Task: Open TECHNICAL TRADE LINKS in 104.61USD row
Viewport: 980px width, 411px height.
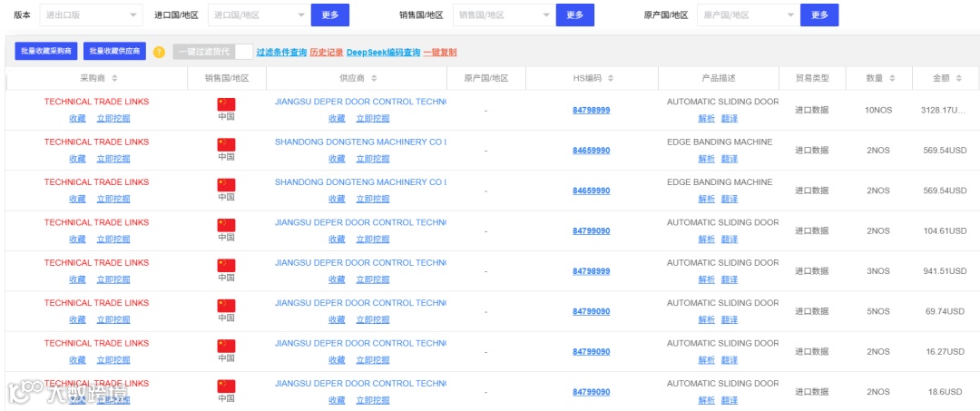Action: 96,222
